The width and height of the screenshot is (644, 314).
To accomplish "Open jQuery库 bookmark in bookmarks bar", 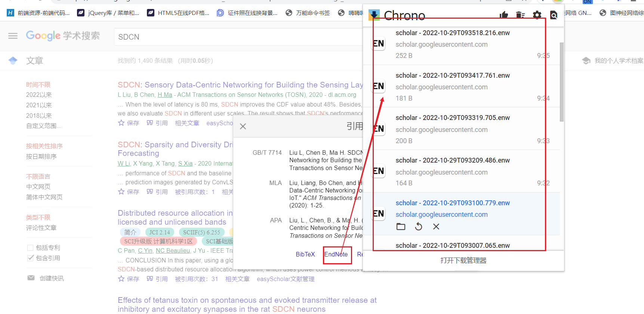I will [108, 13].
